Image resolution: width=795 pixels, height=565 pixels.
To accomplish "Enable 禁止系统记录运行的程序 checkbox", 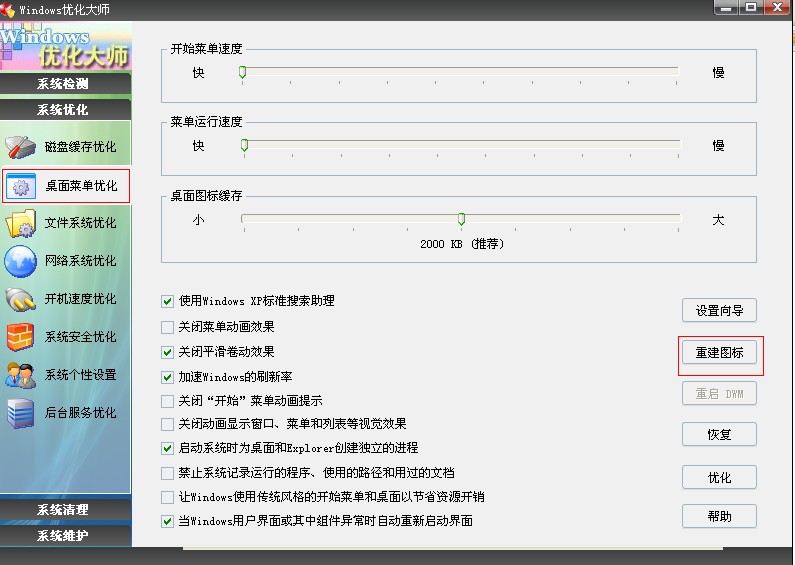I will 167,473.
